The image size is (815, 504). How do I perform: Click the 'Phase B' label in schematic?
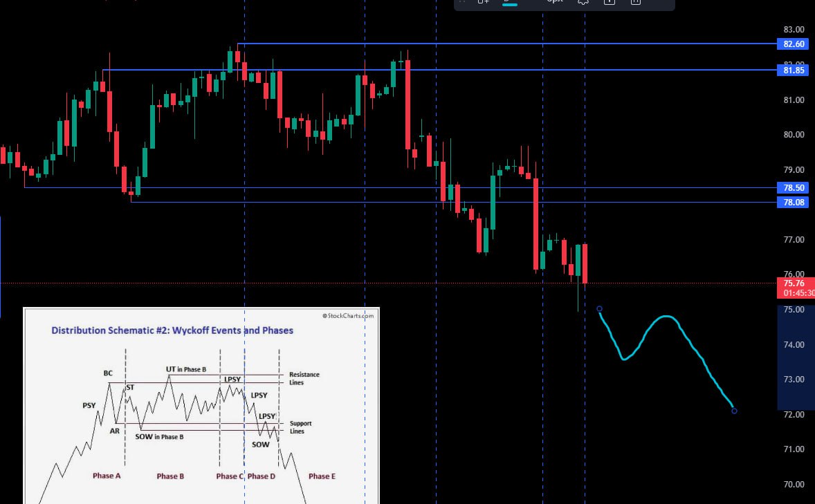170,476
